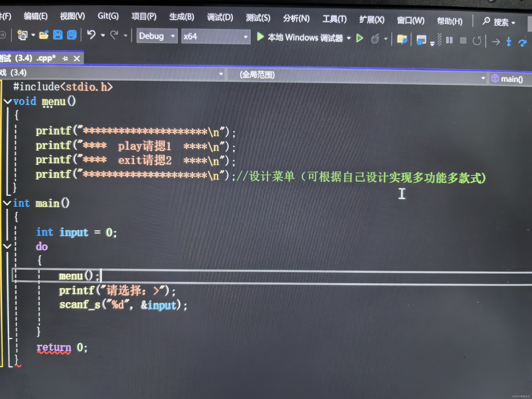Click the Undo arrow icon
This screenshot has width=532, height=399.
[91, 35]
